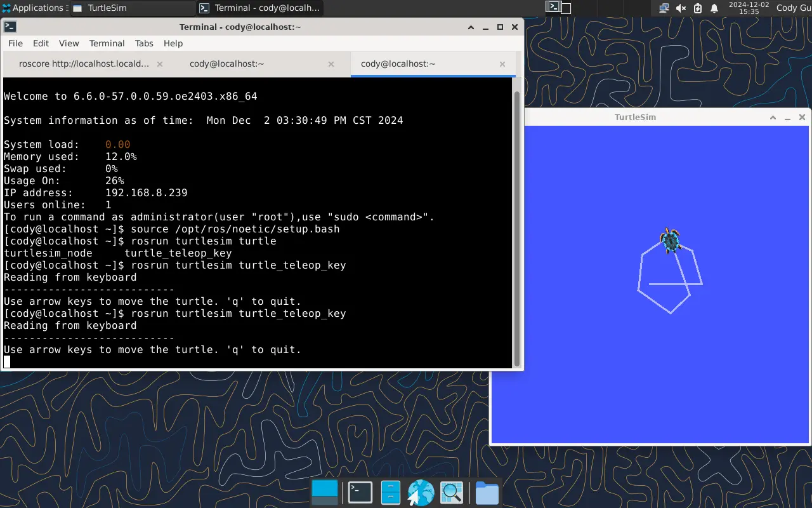Switch to the roscore terminal tab
The image size is (812, 508).
point(84,63)
